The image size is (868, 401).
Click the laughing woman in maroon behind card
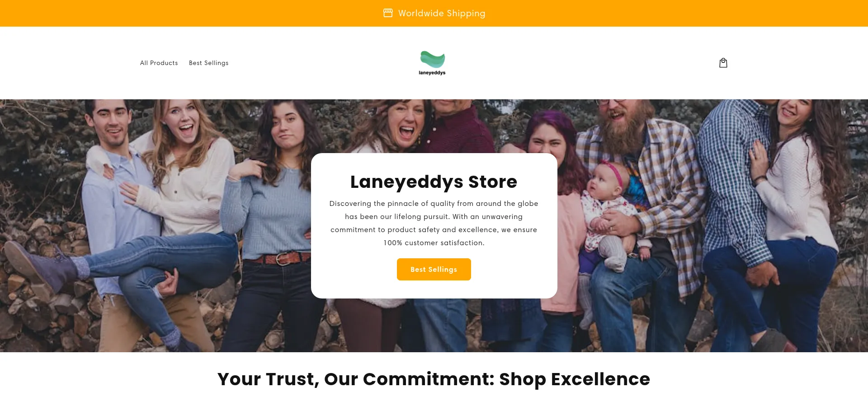click(402, 126)
